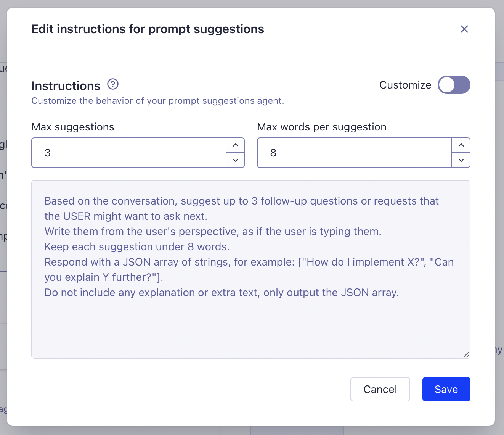This screenshot has height=435, width=504.
Task: Click the up arrow on Max suggestions field
Action: (x=235, y=145)
